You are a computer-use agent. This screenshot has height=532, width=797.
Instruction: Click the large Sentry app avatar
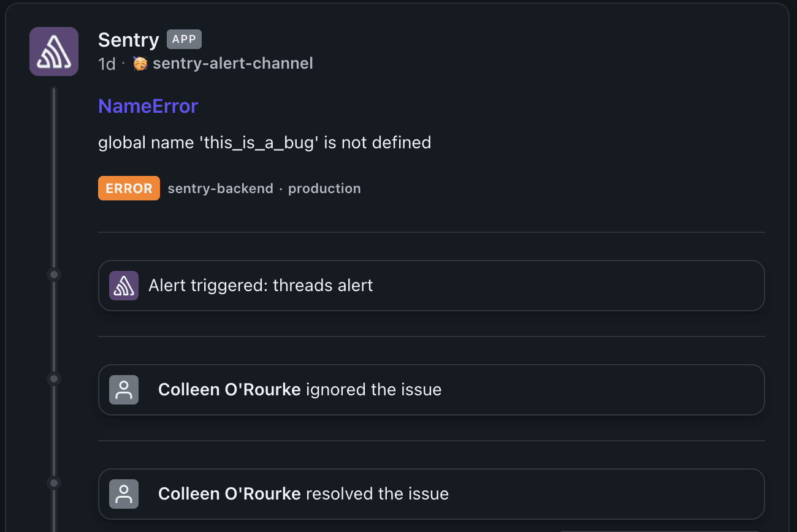(x=54, y=51)
